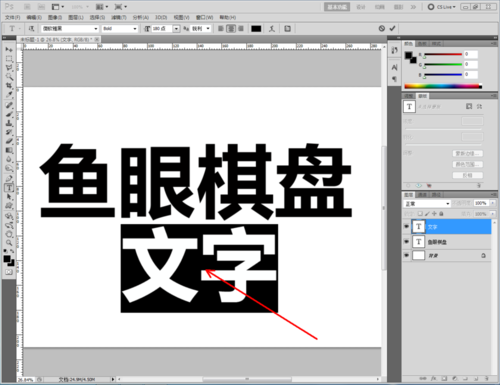Switch to the 色板 swatches tab

pyautogui.click(x=422, y=44)
